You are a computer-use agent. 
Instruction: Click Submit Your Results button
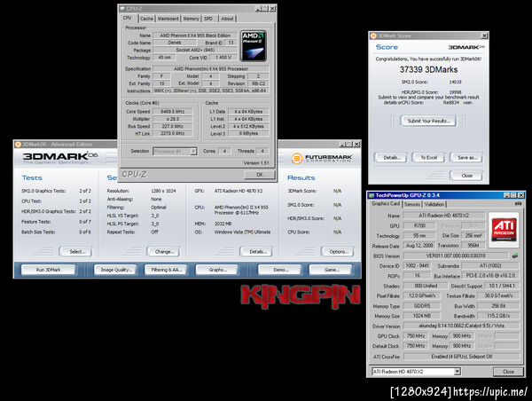point(429,121)
